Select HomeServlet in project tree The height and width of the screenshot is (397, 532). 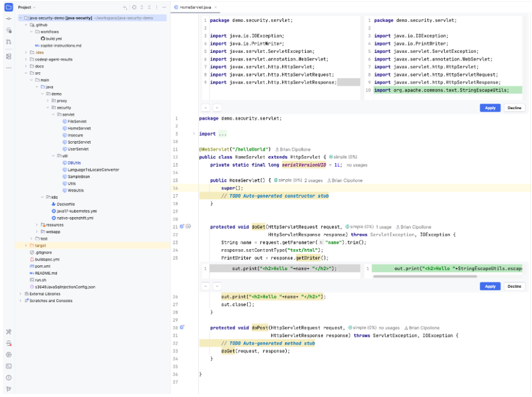click(x=77, y=129)
